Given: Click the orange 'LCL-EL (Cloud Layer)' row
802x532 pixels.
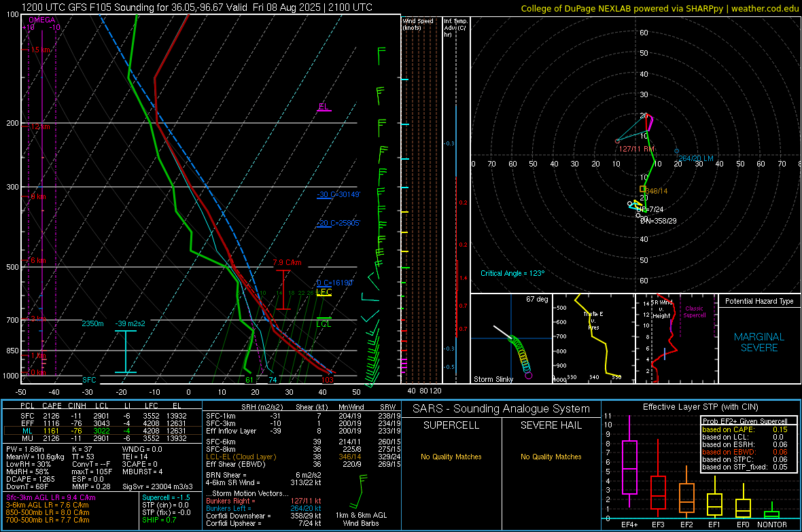Looking at the screenshot, I should [x=302, y=457].
